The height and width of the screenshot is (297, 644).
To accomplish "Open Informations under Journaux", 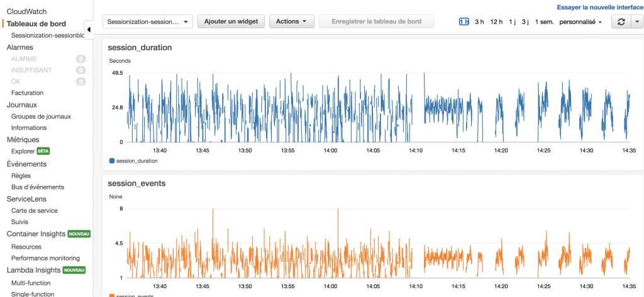I will tap(29, 127).
